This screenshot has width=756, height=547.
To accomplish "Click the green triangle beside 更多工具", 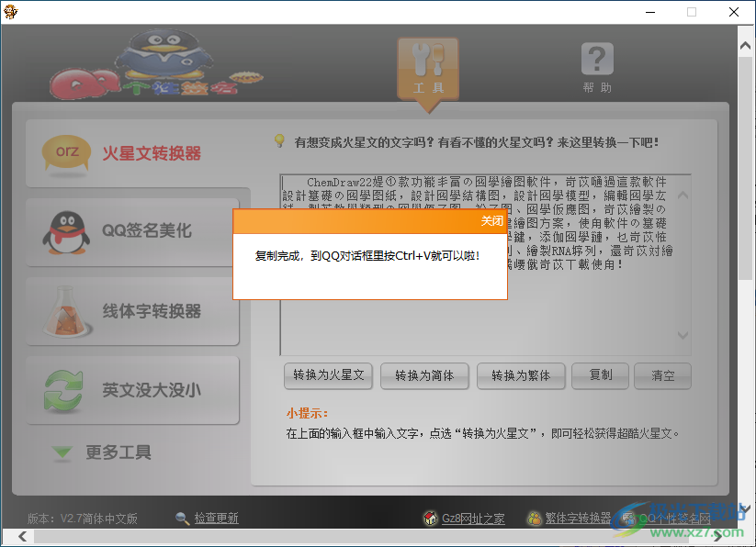I will tap(62, 452).
